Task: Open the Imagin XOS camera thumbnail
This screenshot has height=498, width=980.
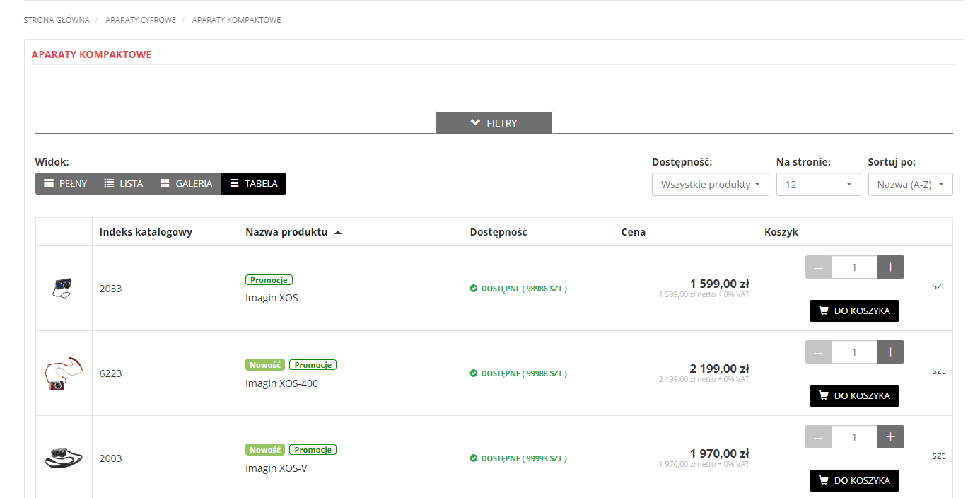Action: coord(63,287)
